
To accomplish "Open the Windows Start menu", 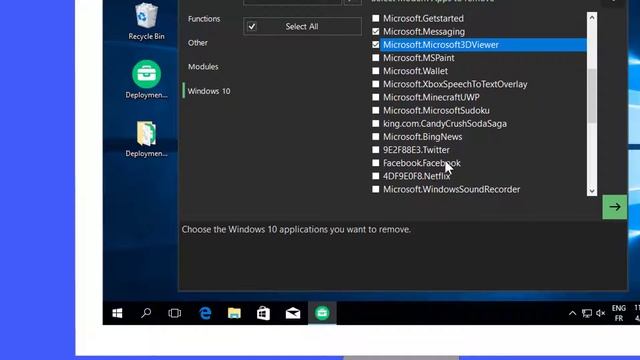I will pyautogui.click(x=117, y=313).
